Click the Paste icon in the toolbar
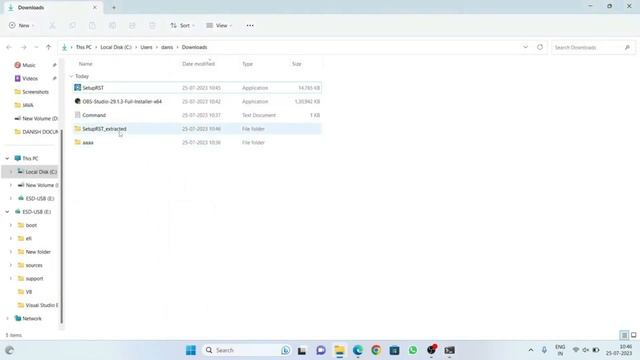This screenshot has height=360, width=640. coord(92,26)
